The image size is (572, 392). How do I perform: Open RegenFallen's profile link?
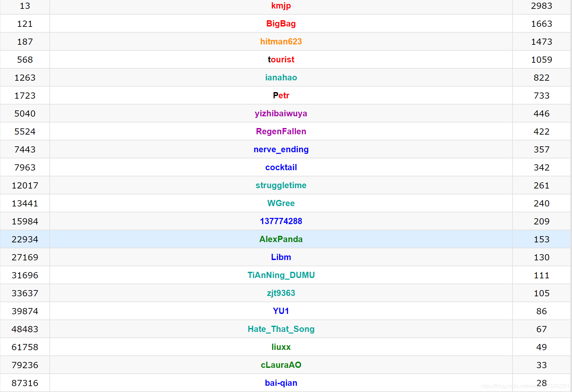coord(281,131)
